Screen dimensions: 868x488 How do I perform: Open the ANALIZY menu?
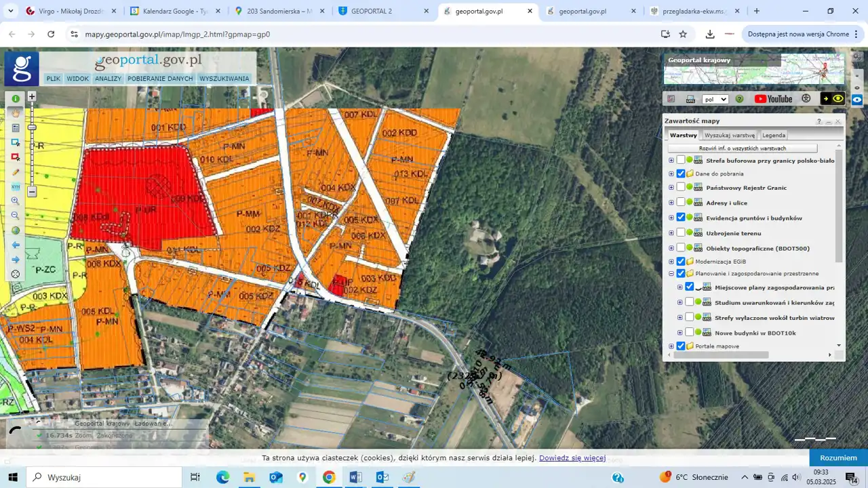click(x=108, y=79)
